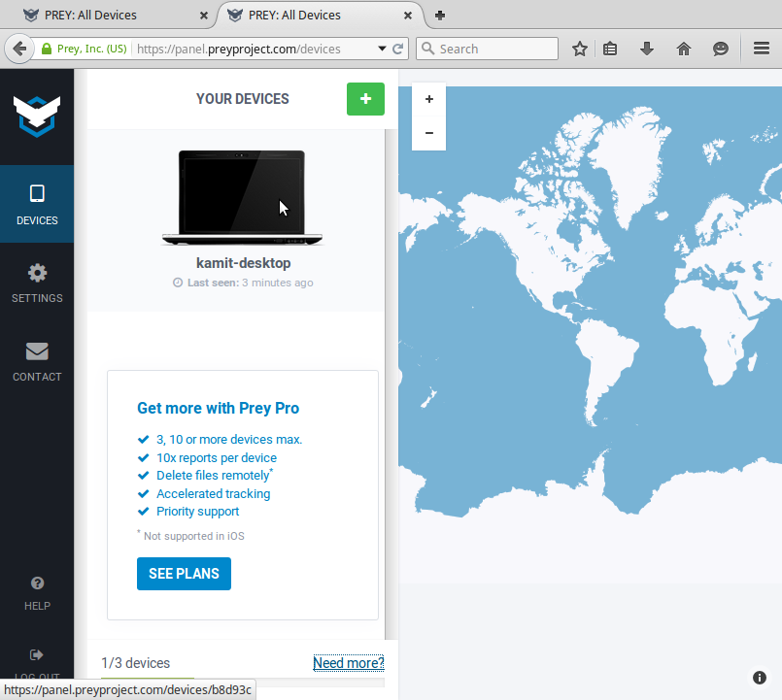The image size is (782, 700).
Task: Close the second PREY: All Devices tab
Action: pyautogui.click(x=408, y=16)
